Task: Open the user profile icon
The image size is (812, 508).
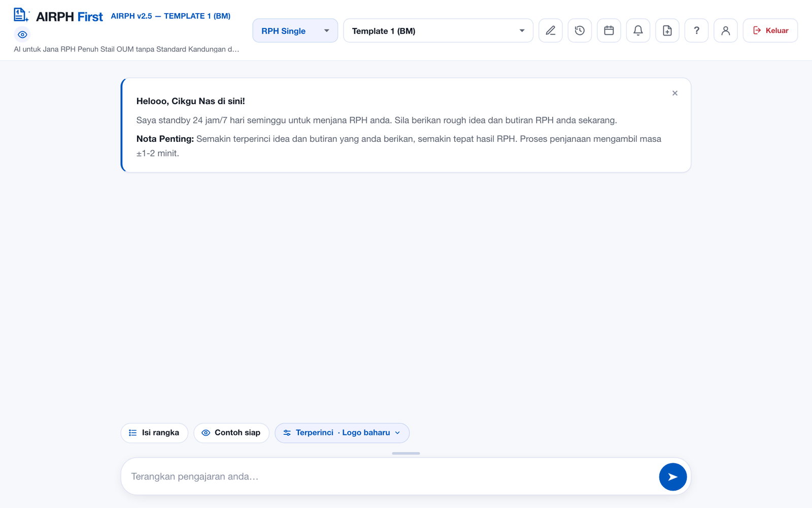Action: point(726,30)
